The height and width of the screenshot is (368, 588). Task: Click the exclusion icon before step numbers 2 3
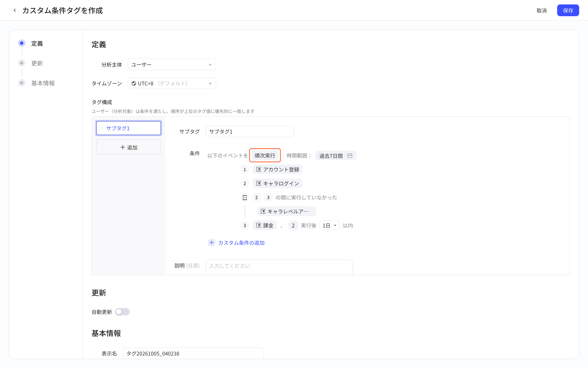pyautogui.click(x=245, y=197)
